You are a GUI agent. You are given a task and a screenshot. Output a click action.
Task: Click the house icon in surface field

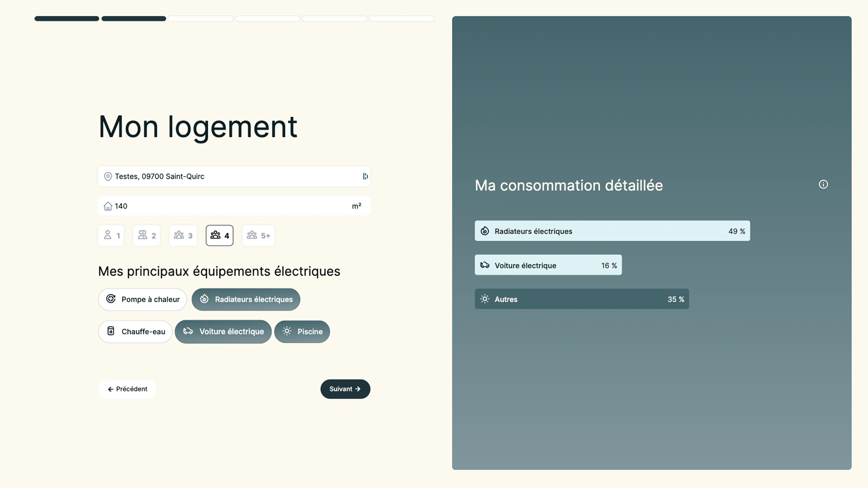pos(108,206)
